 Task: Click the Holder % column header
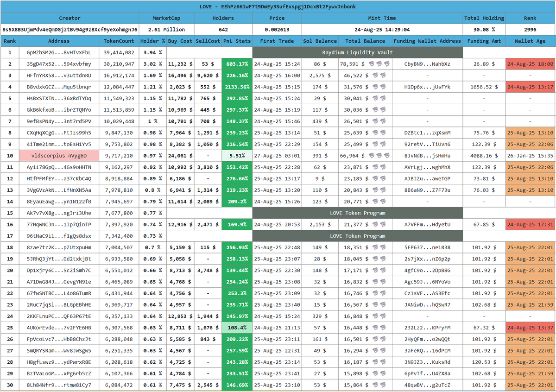[x=152, y=41]
